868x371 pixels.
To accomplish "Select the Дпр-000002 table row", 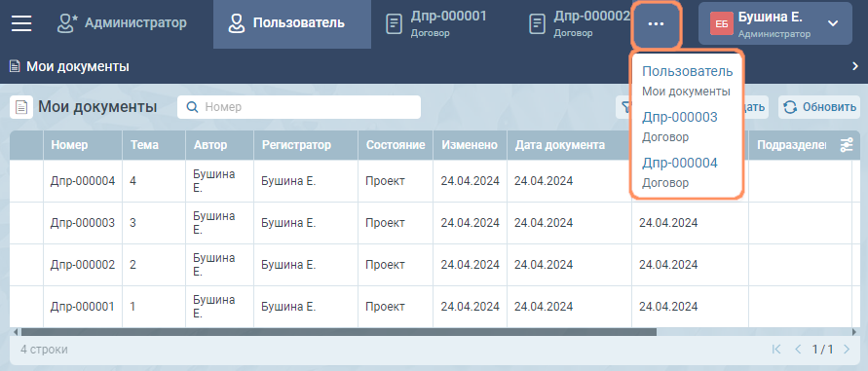I will pos(431,265).
